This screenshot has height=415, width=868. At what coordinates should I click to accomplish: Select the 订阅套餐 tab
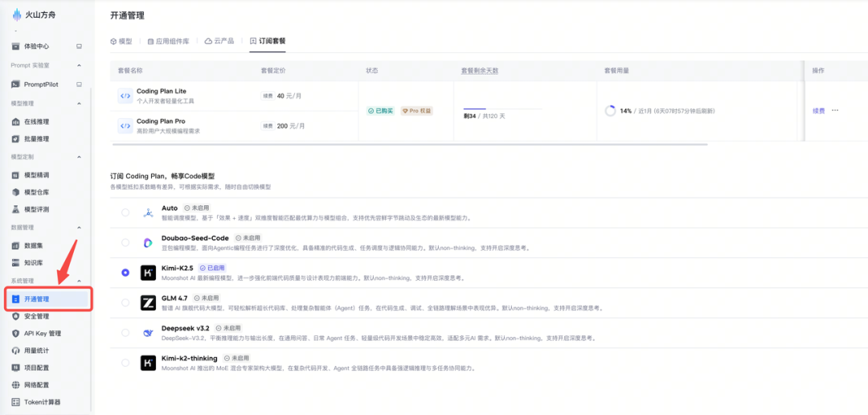click(x=268, y=41)
